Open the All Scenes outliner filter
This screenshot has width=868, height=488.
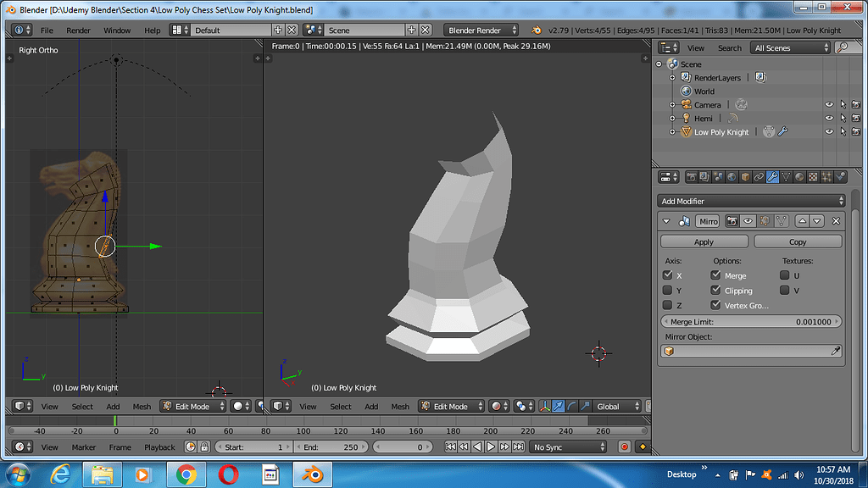tap(791, 47)
